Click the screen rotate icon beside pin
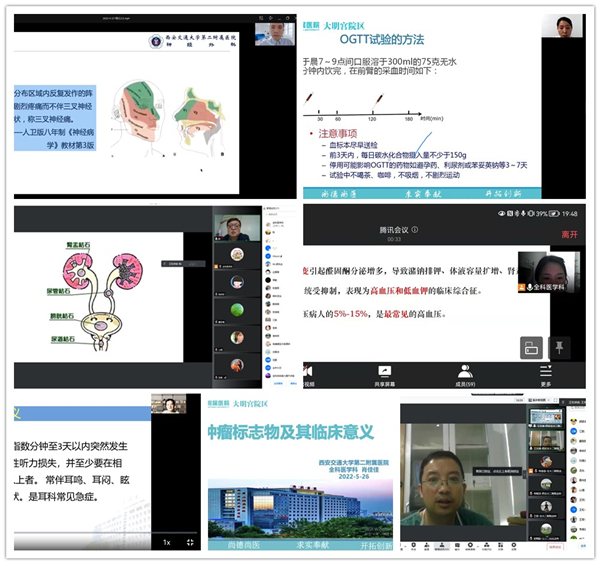 click(531, 347)
